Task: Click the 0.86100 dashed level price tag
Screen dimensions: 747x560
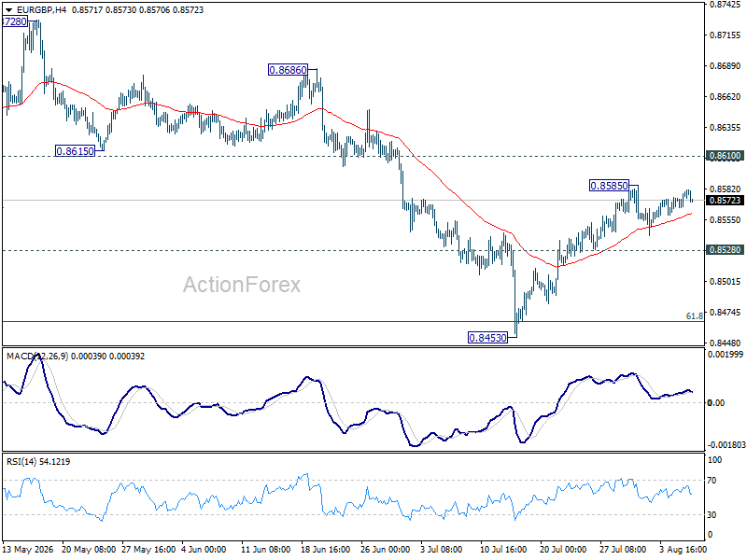Action: pyautogui.click(x=726, y=156)
